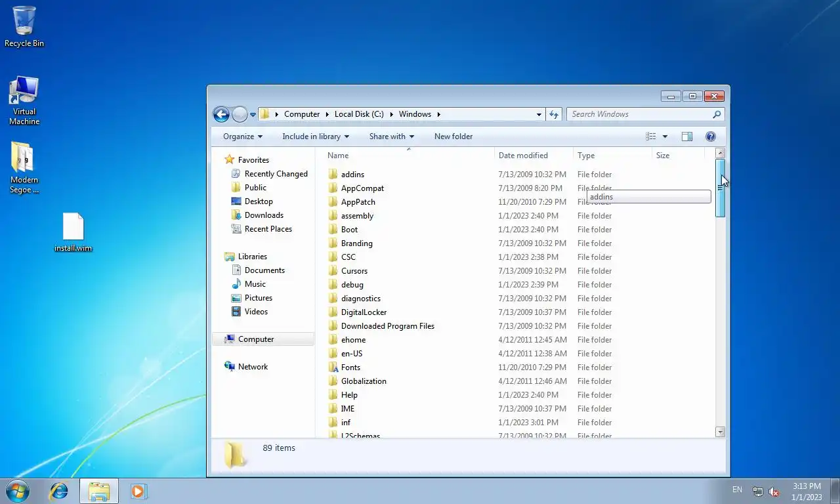Select the install.wim file on desktop
840x504 pixels.
pos(73,232)
